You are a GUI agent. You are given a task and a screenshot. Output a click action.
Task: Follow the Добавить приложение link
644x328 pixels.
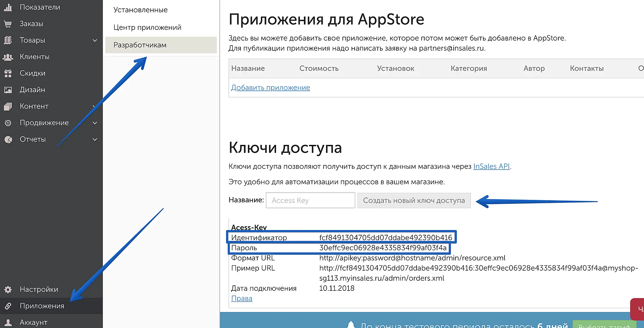[x=270, y=88]
